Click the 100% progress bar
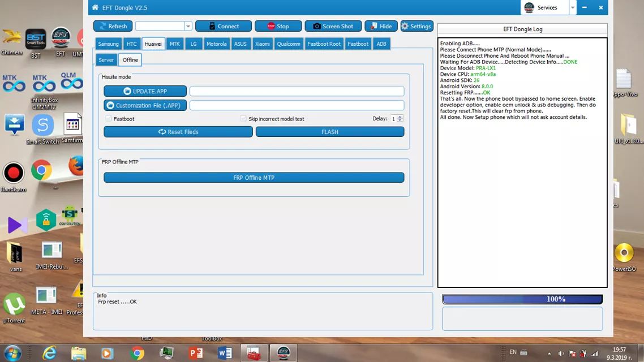Image resolution: width=644 pixels, height=362 pixels. pyautogui.click(x=522, y=299)
